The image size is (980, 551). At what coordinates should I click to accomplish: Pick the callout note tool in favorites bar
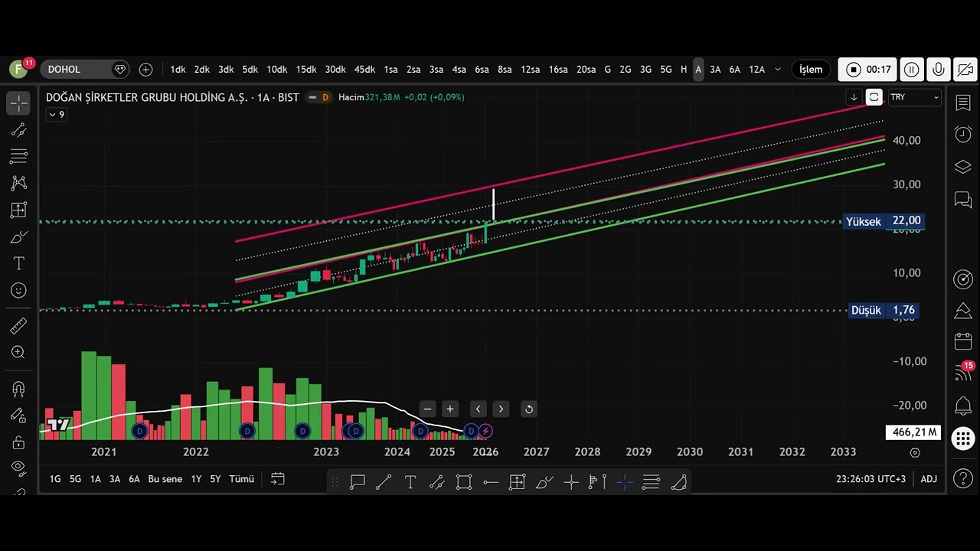[358, 482]
